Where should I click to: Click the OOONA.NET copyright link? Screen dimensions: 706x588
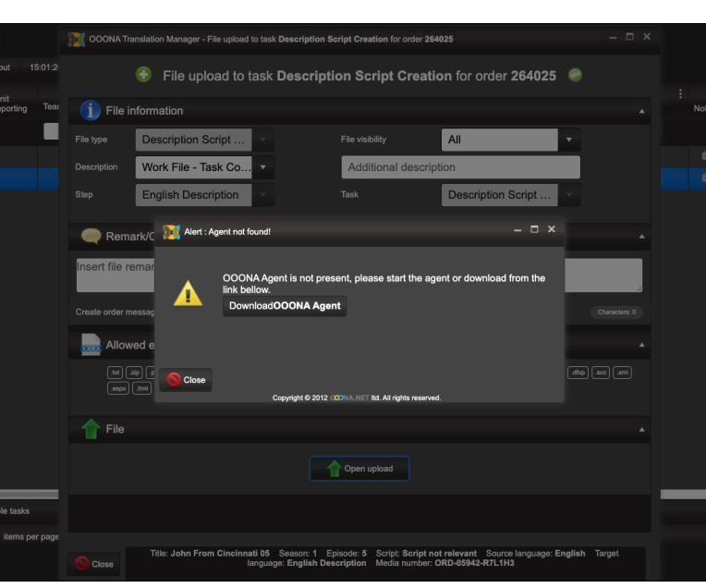[349, 398]
